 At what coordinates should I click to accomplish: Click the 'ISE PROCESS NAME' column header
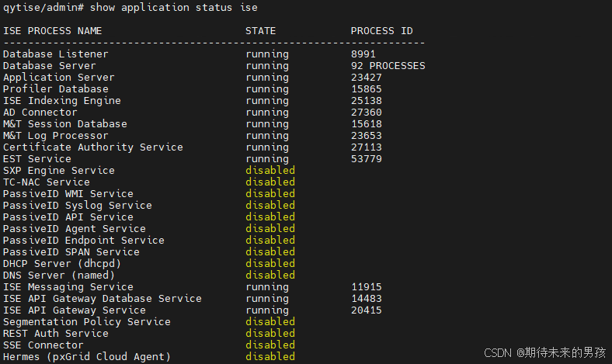[x=53, y=31]
